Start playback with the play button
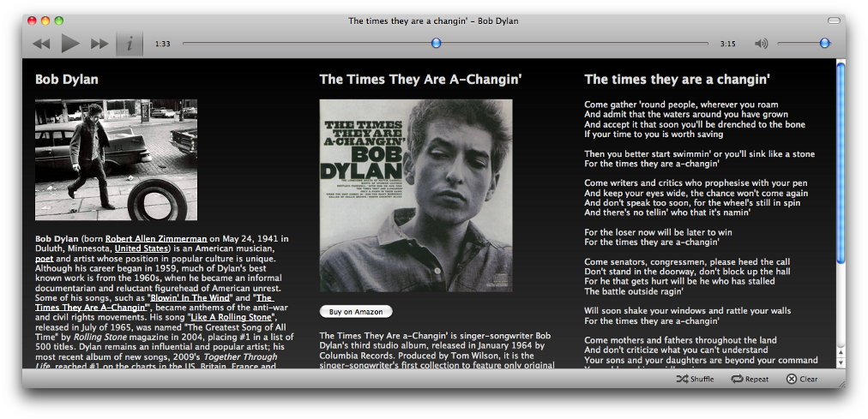Viewport: 868px width, 419px height. [x=70, y=43]
